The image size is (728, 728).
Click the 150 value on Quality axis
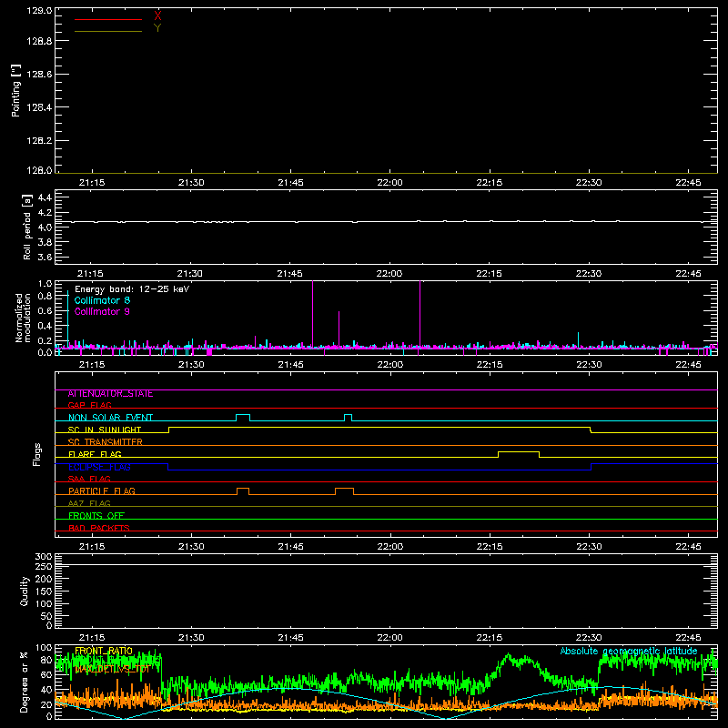(44, 591)
